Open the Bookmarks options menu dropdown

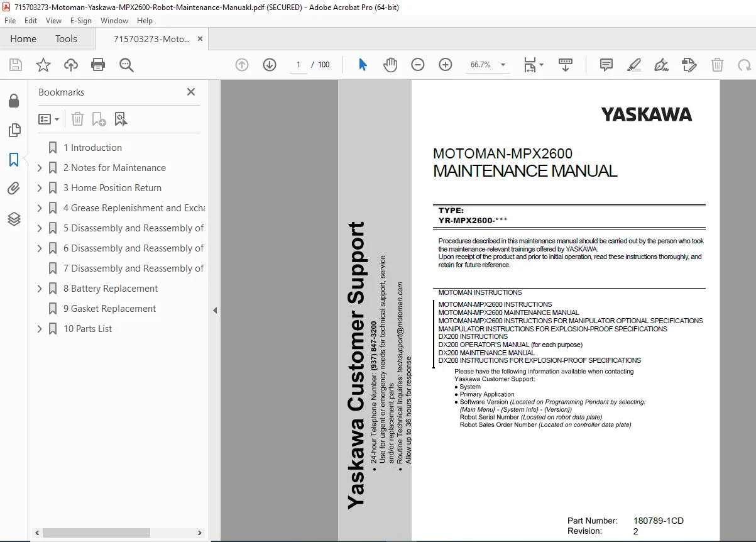click(48, 119)
